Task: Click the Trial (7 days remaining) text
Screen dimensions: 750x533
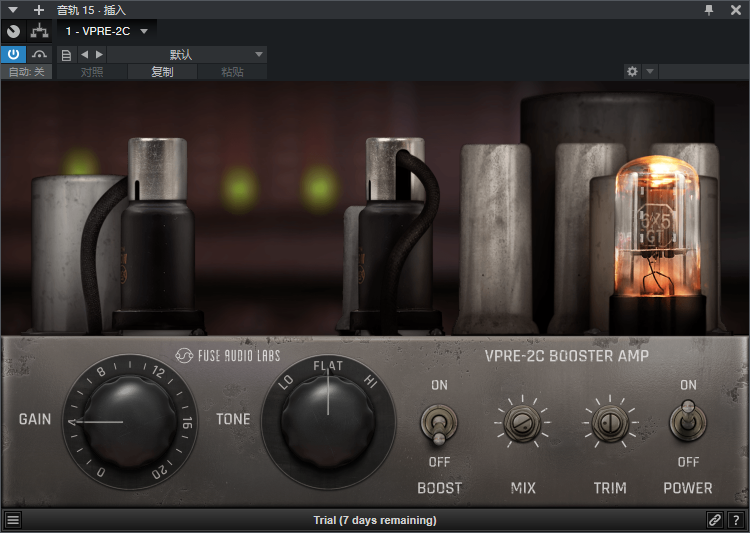Action: 375,520
